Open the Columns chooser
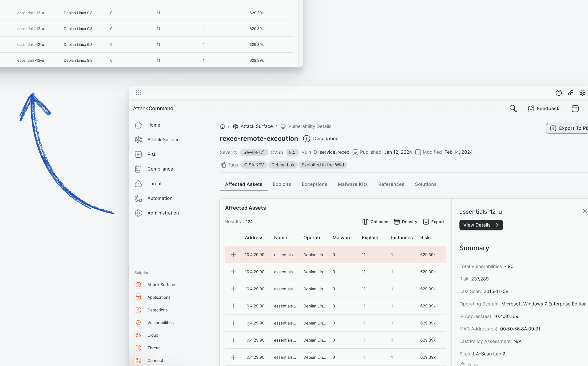This screenshot has width=588, height=366. click(x=375, y=222)
